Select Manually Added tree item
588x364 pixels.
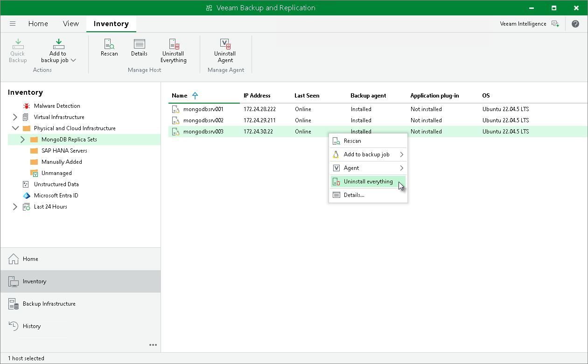tap(62, 162)
